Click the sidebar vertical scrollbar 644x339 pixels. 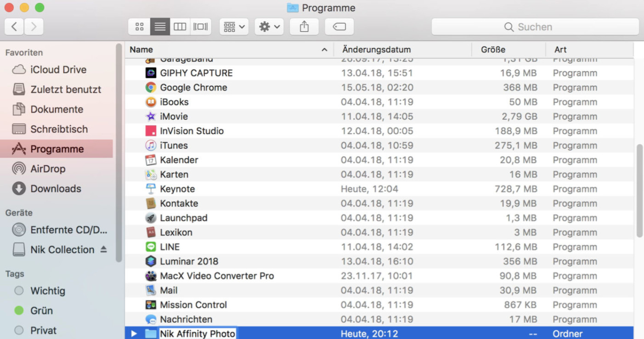coord(119,153)
